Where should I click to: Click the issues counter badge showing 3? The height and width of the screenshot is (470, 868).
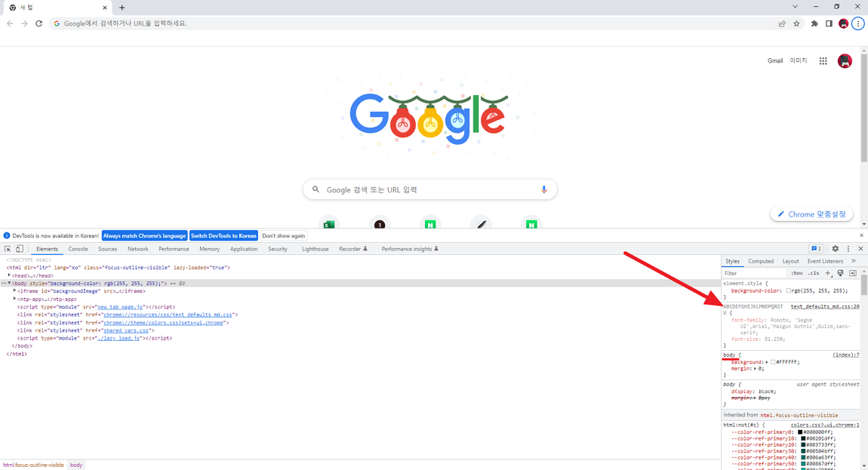(816, 249)
